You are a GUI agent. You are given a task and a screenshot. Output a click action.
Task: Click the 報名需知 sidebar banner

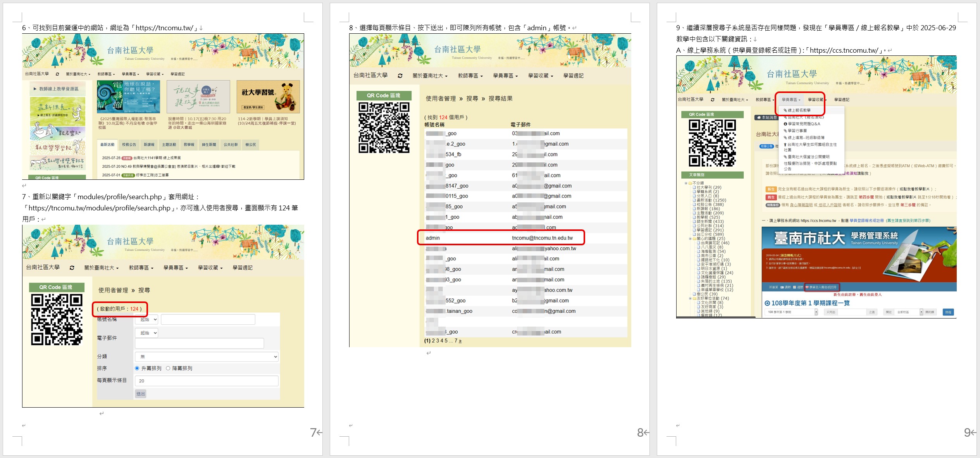[x=57, y=133]
